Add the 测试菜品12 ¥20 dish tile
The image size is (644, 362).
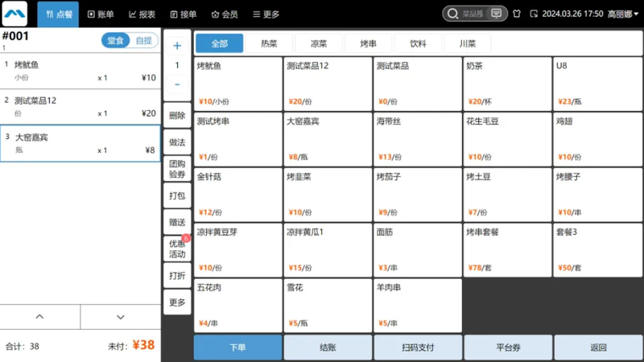pyautogui.click(x=328, y=84)
